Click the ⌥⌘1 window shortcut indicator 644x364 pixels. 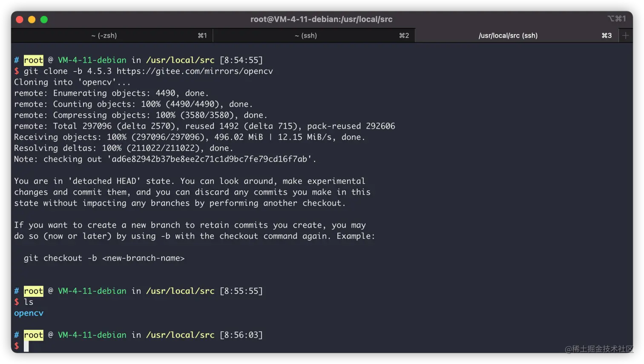[616, 19]
